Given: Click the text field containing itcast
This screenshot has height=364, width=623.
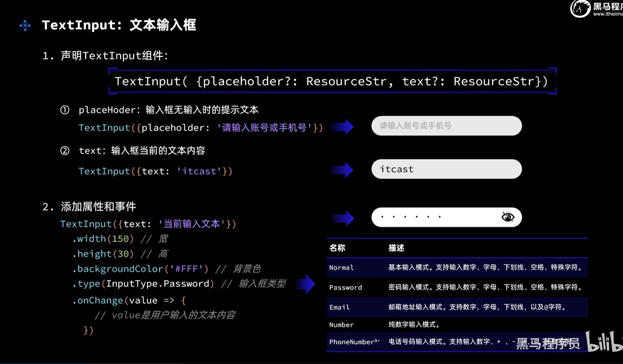Looking at the screenshot, I should point(446,169).
